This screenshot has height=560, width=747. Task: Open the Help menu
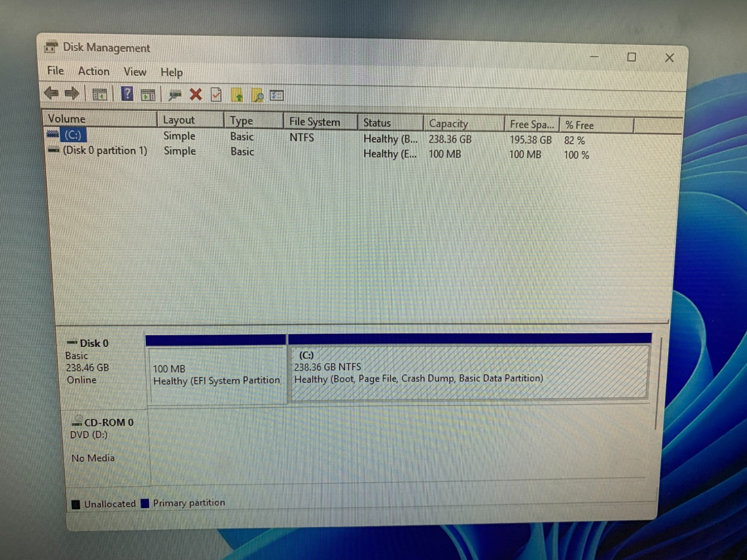[172, 72]
